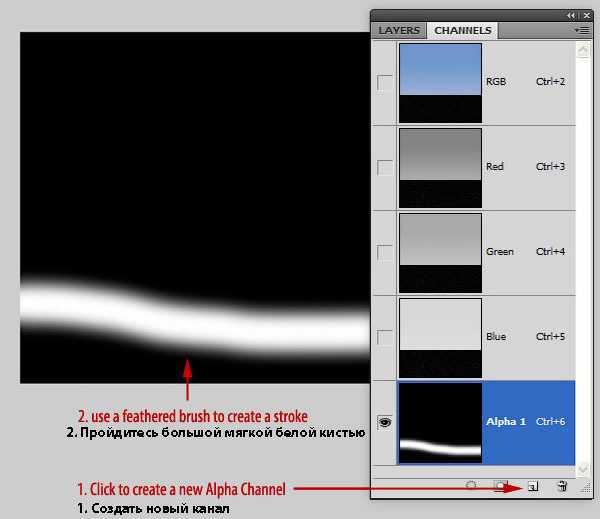Select the Channels tab
Screen dimensions: 600x519
(463, 30)
